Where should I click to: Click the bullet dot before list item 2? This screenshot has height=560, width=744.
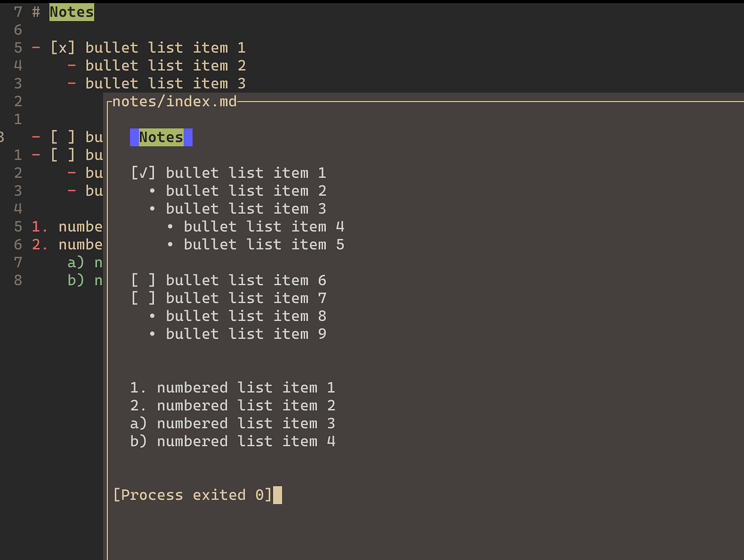point(153,191)
